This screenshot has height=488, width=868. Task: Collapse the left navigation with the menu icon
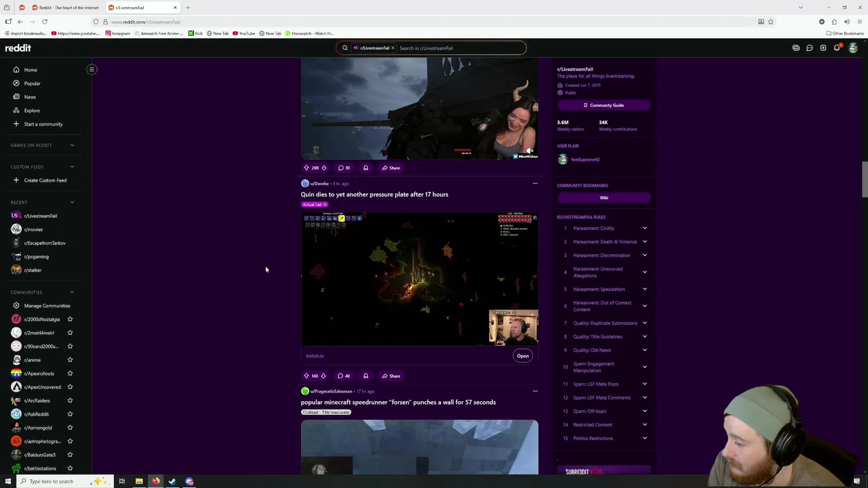(92, 69)
